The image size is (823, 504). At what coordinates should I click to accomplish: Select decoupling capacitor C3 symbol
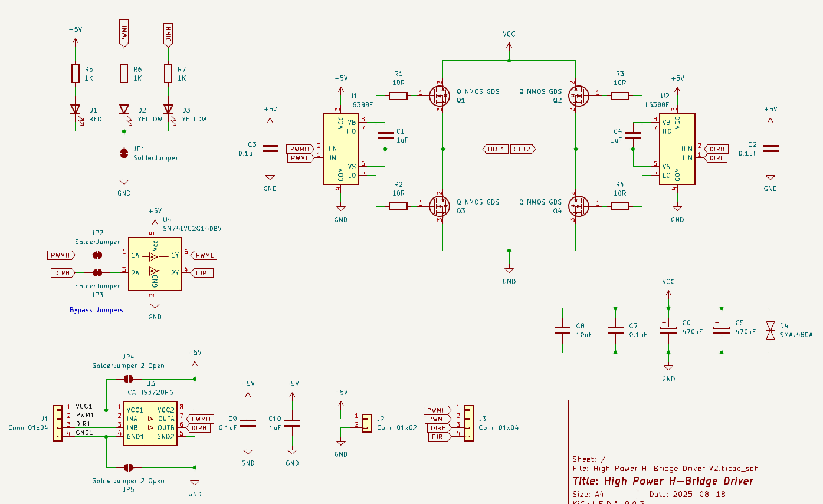tap(270, 148)
